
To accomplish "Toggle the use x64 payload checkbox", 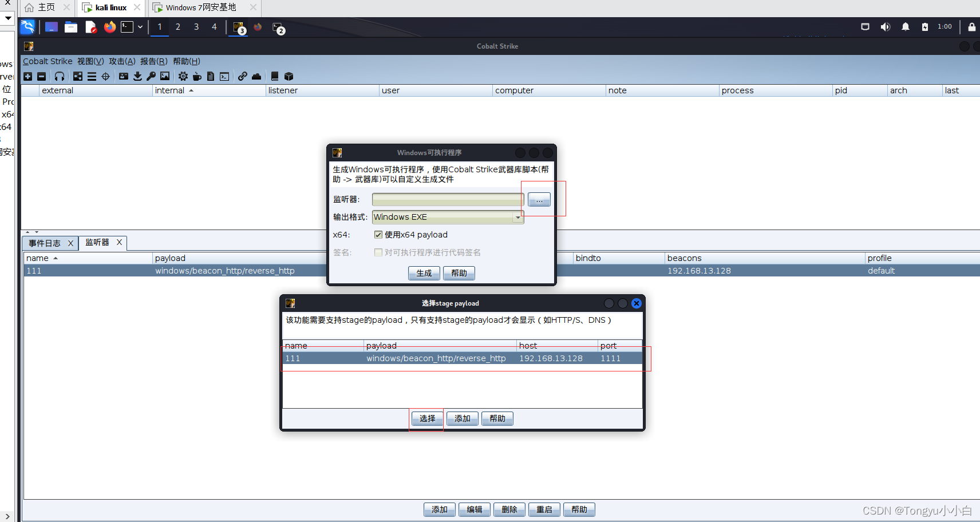I will click(378, 235).
